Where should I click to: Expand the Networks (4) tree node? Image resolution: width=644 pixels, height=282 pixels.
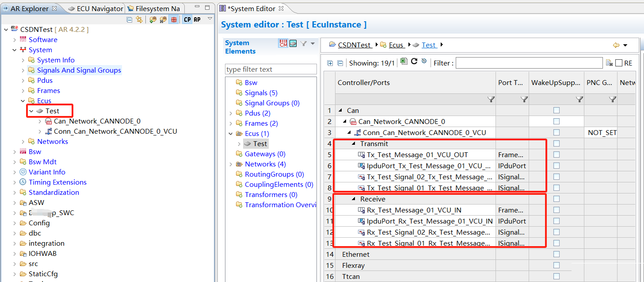(230, 164)
